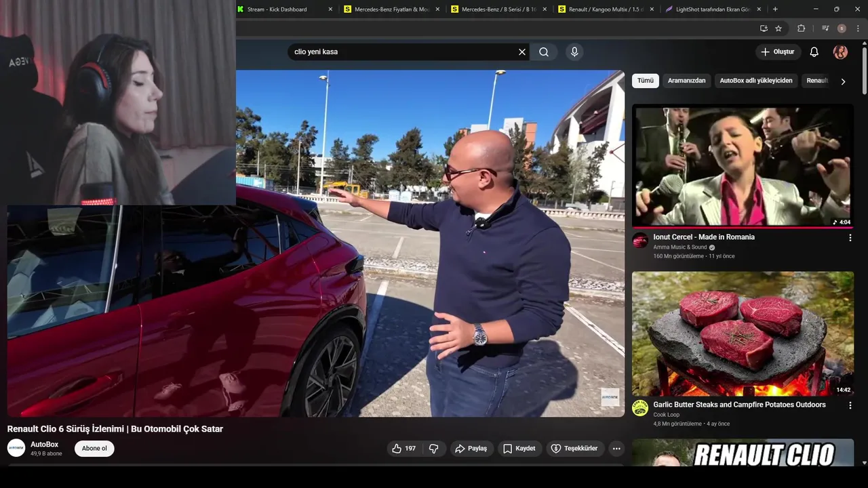
Task: Start voice search with the microphone icon
Action: [x=574, y=52]
